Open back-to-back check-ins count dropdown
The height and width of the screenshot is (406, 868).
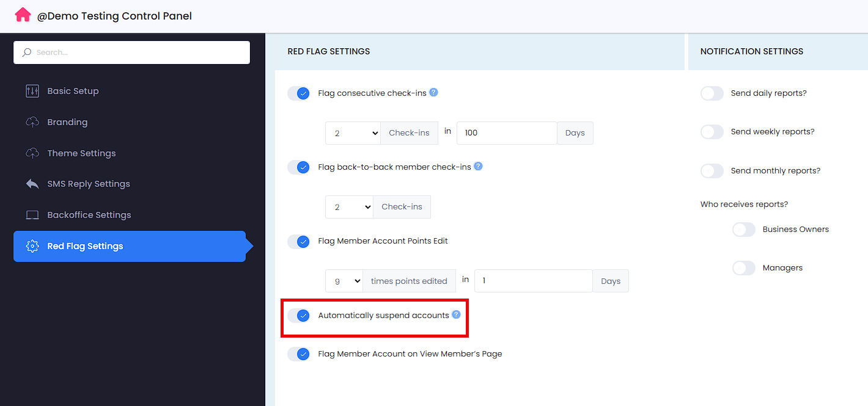(x=350, y=207)
